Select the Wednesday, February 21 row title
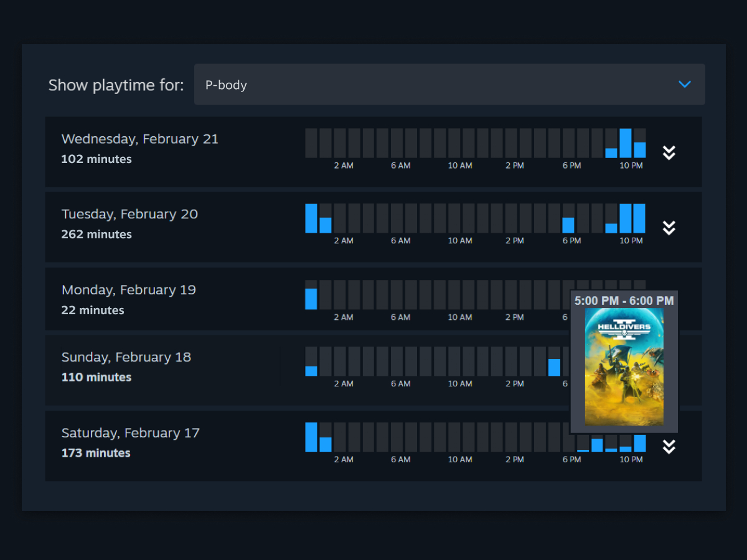 (140, 139)
